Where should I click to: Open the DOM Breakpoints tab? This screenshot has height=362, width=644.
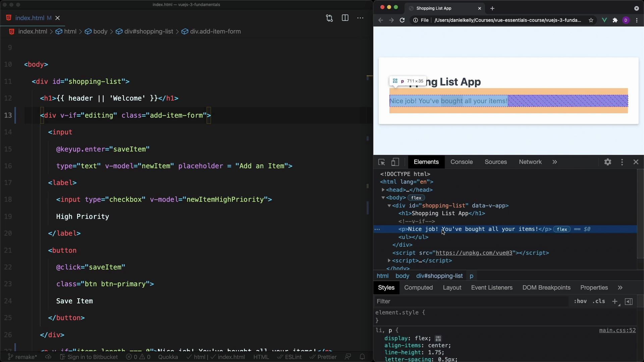point(546,288)
